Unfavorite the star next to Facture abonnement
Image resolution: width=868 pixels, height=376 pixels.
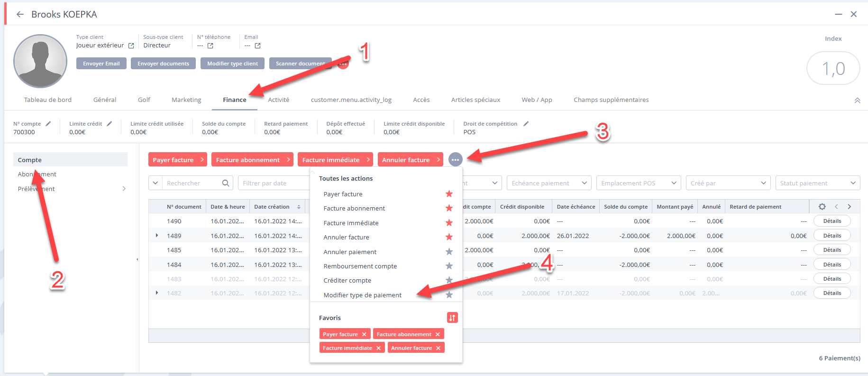(449, 208)
